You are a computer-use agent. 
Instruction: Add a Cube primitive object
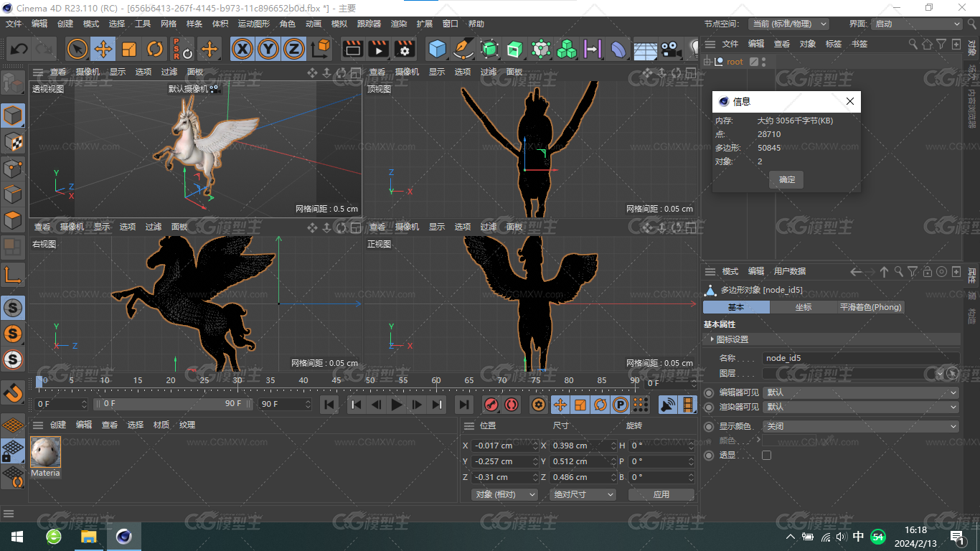438,49
